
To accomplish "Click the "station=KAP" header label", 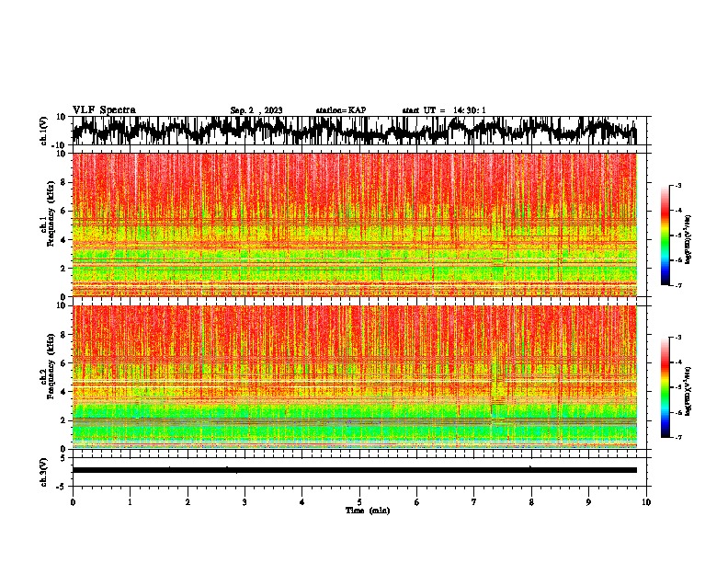I will 341,110.
